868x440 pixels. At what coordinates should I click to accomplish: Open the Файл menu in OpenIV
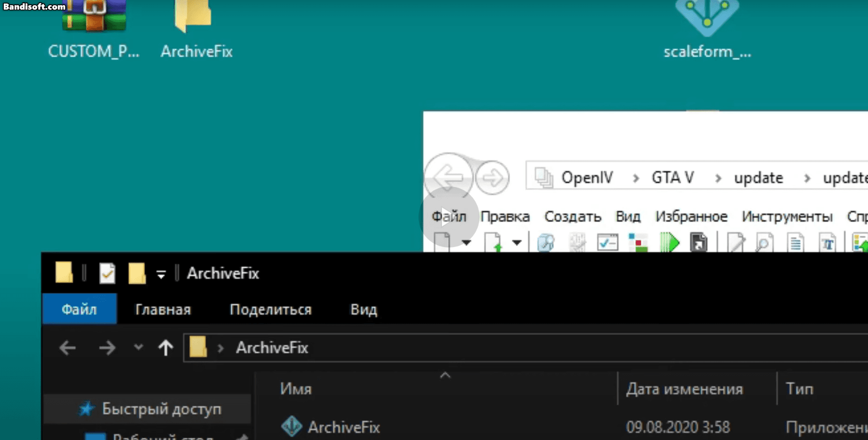(x=449, y=216)
